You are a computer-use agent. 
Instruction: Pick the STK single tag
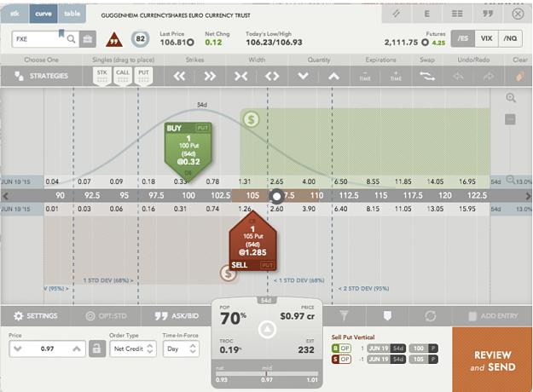pos(102,76)
